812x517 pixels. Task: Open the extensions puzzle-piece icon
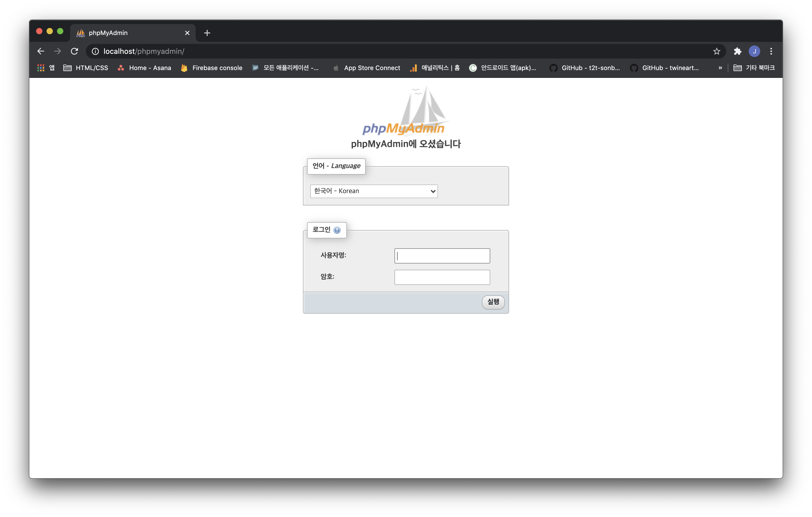737,51
